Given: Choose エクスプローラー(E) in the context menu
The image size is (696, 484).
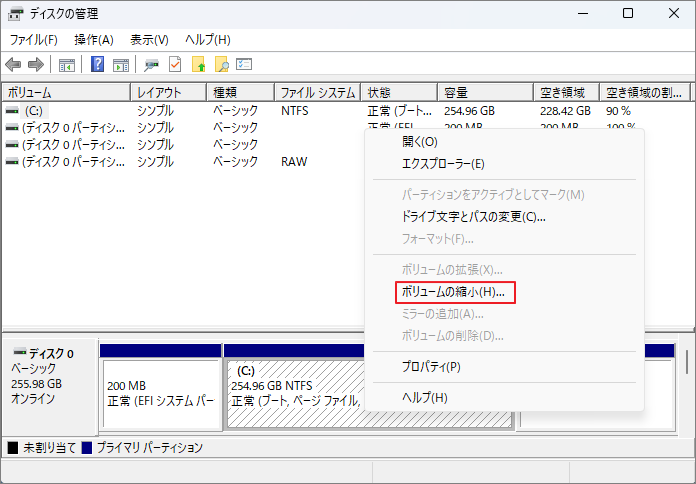Looking at the screenshot, I should (504, 164).
